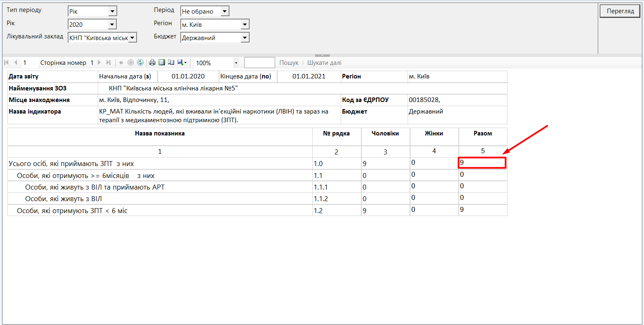644x325 pixels.
Task: Click the back to parent report arrow
Action: tap(121, 63)
